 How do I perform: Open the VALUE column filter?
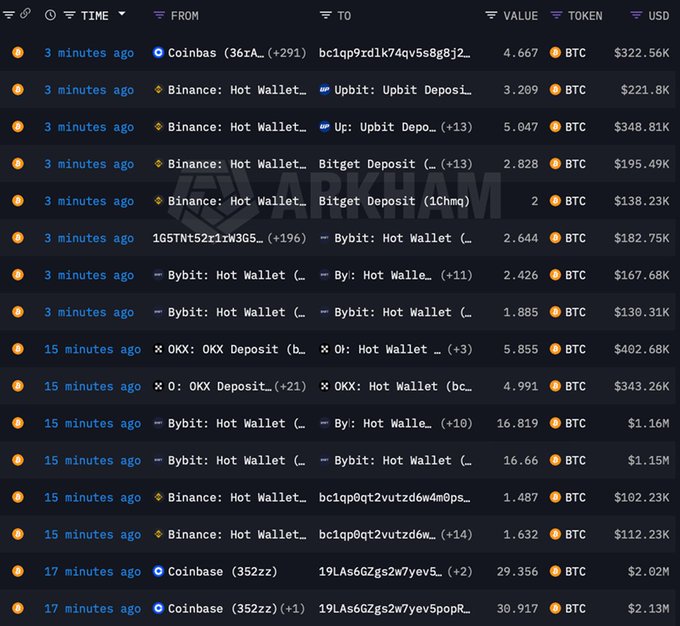(x=491, y=16)
